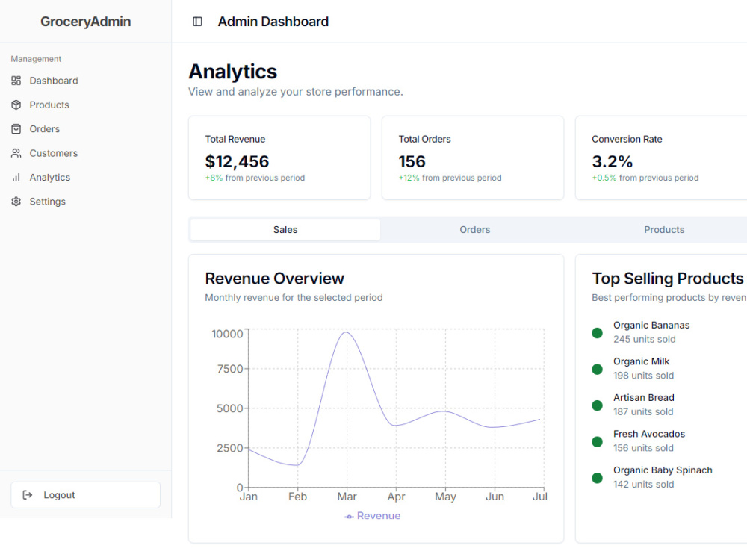Click green dot beside Organic Milk
Screen dimensions: 747x560
597,369
